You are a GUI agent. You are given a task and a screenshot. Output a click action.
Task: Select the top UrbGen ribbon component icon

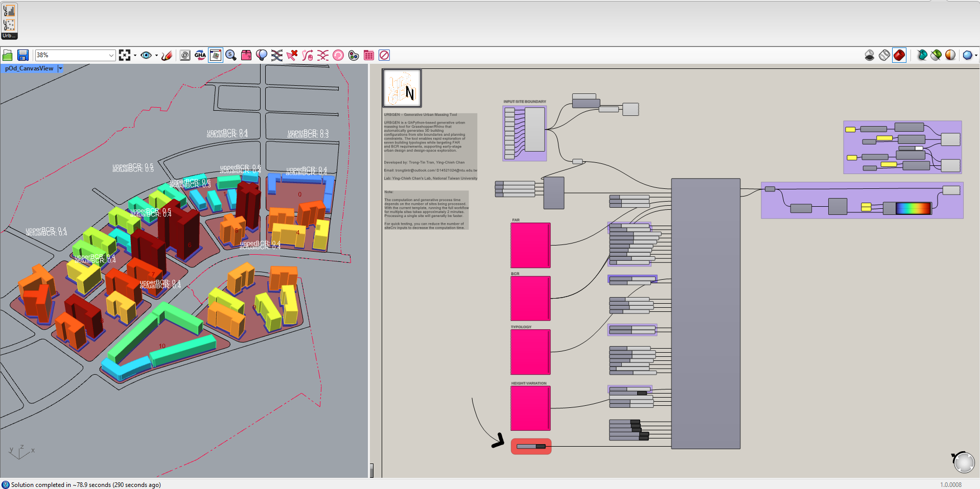tap(9, 10)
